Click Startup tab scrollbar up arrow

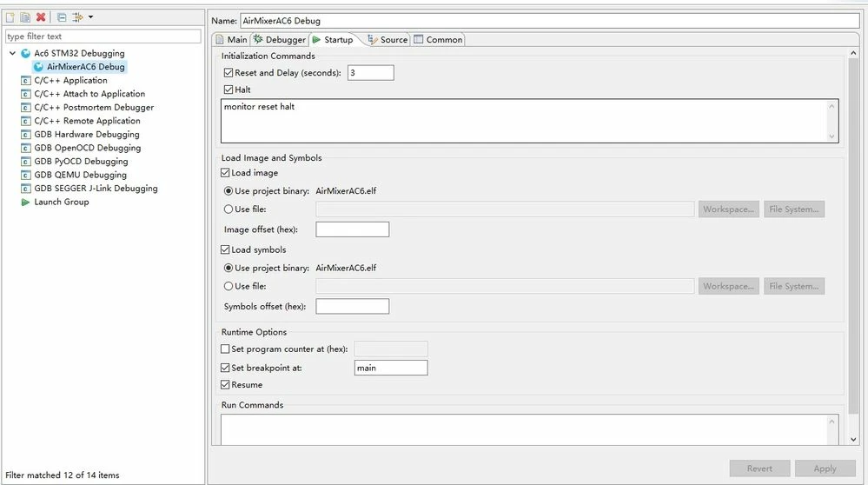click(853, 53)
